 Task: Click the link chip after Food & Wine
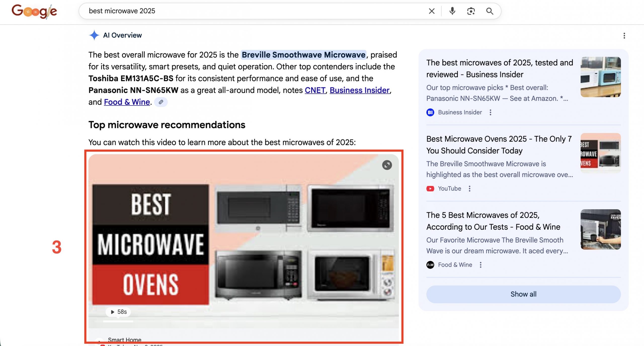pyautogui.click(x=161, y=102)
